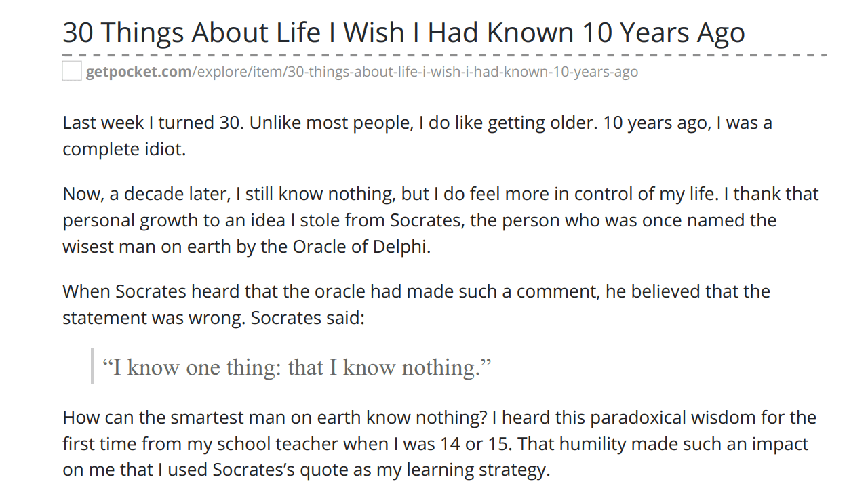
Task: Click the dashed divider under the title
Action: pyautogui.click(x=445, y=55)
